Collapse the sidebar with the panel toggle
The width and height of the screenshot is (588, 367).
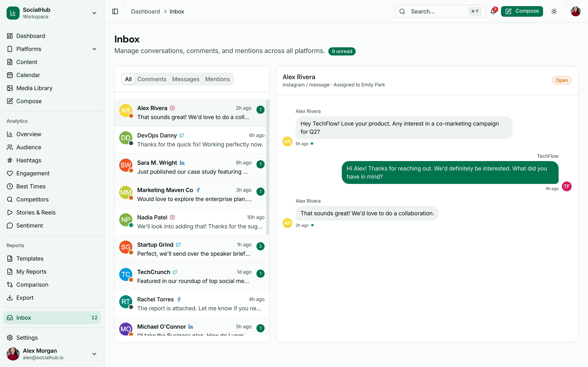(x=115, y=11)
